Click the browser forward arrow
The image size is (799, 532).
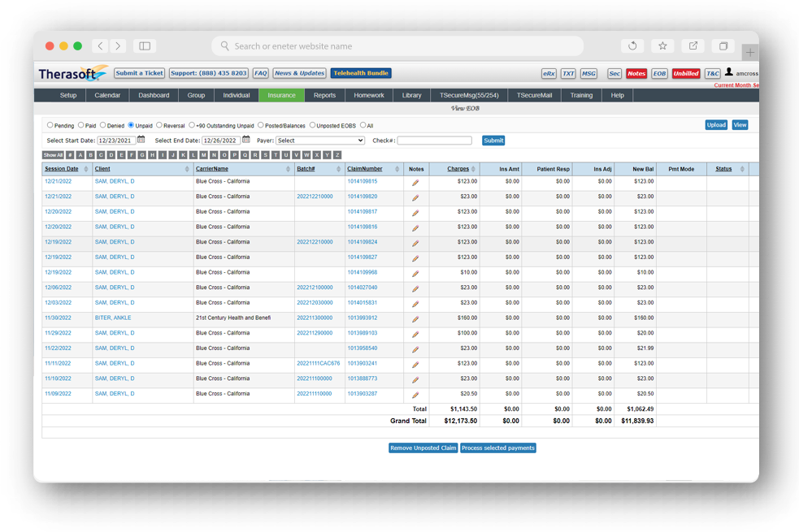pos(118,45)
